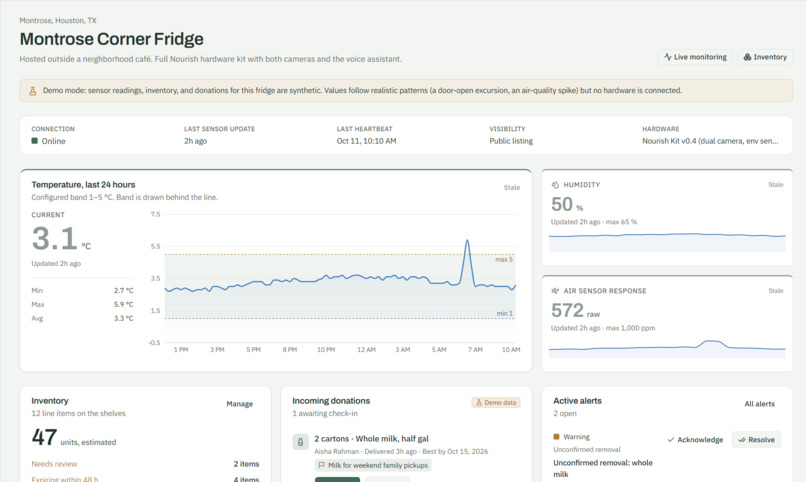Acknowledge the unconfirmed removal warning
This screenshot has width=806, height=482.
pos(695,440)
